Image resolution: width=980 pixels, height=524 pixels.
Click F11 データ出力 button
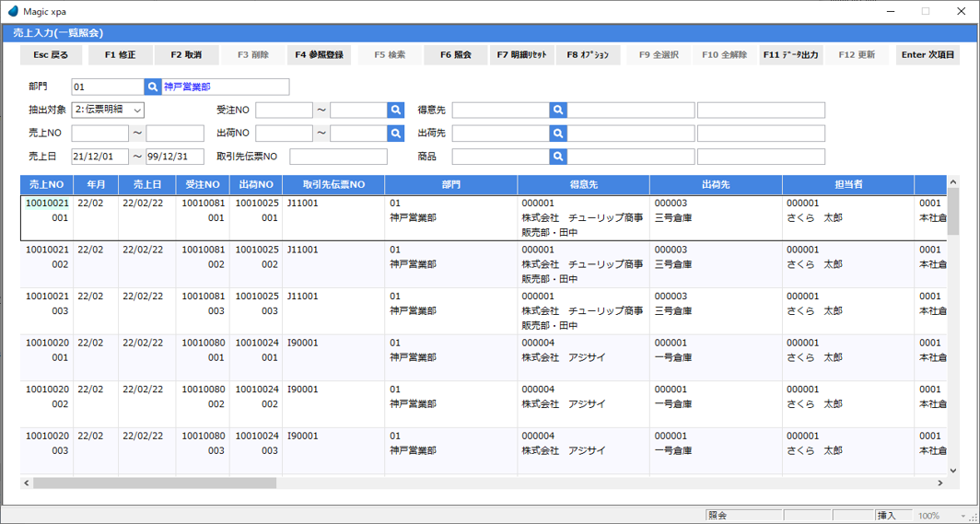pos(790,55)
